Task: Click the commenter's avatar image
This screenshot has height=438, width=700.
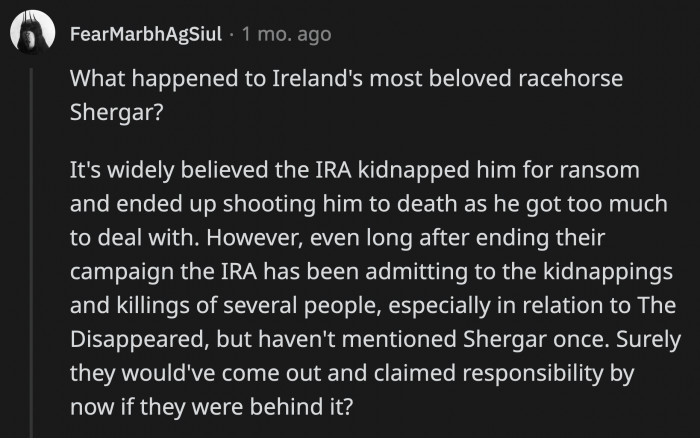Action: (30, 35)
